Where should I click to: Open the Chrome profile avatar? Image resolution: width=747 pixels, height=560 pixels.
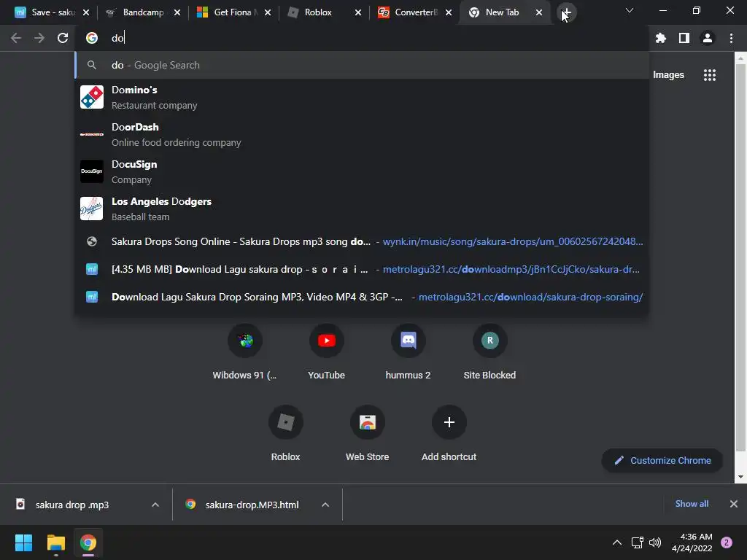pos(708,38)
